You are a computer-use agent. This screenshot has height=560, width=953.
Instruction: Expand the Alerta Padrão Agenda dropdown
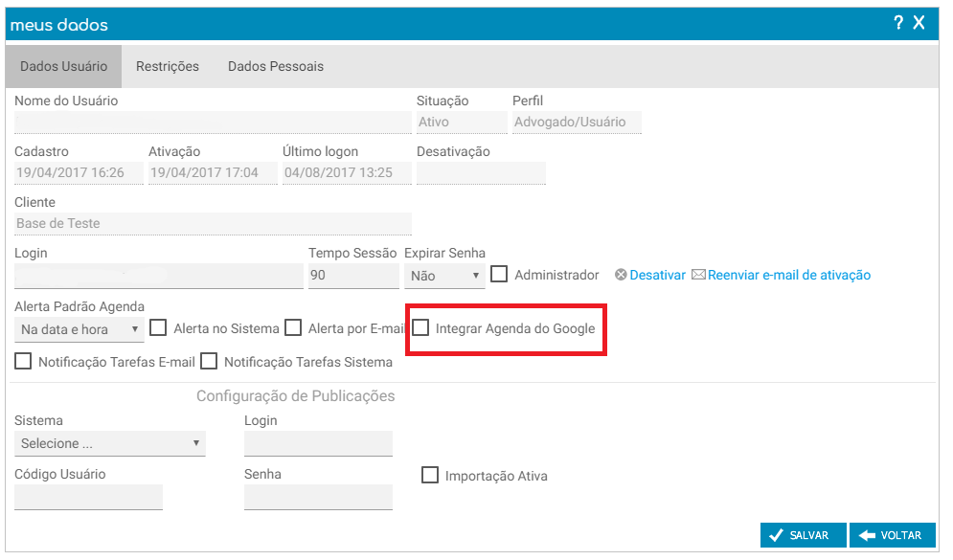[x=79, y=329]
